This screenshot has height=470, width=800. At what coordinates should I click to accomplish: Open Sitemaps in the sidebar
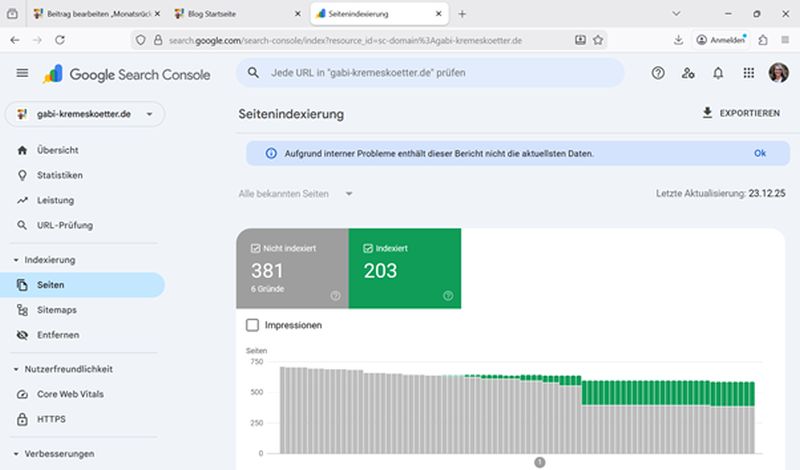point(57,310)
